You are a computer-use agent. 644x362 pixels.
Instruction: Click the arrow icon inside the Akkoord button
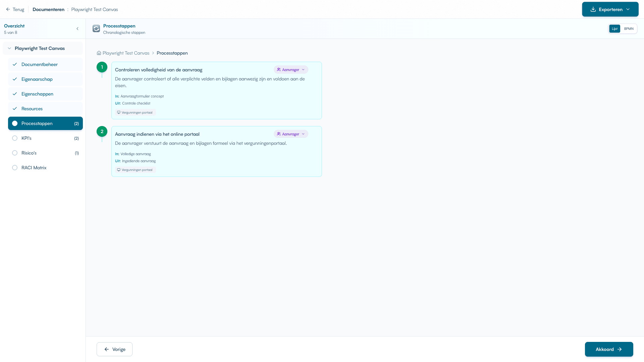tap(620, 349)
